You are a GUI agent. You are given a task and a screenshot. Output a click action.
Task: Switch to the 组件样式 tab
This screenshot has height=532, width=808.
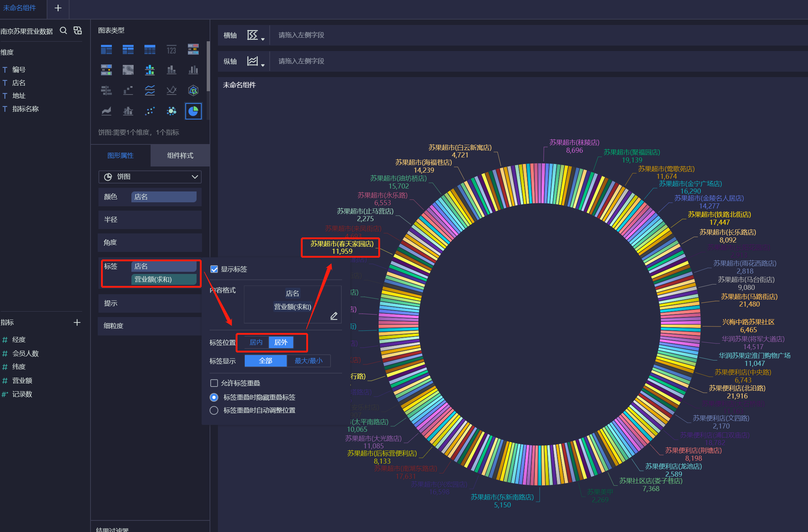(x=180, y=156)
